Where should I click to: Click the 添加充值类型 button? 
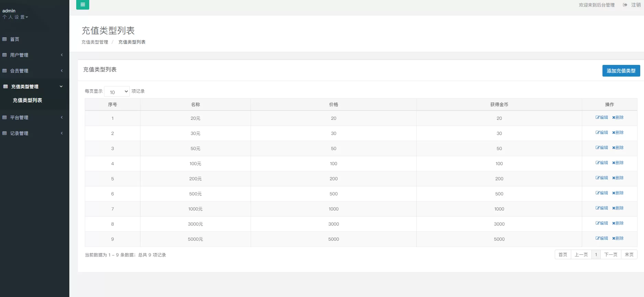pyautogui.click(x=621, y=71)
